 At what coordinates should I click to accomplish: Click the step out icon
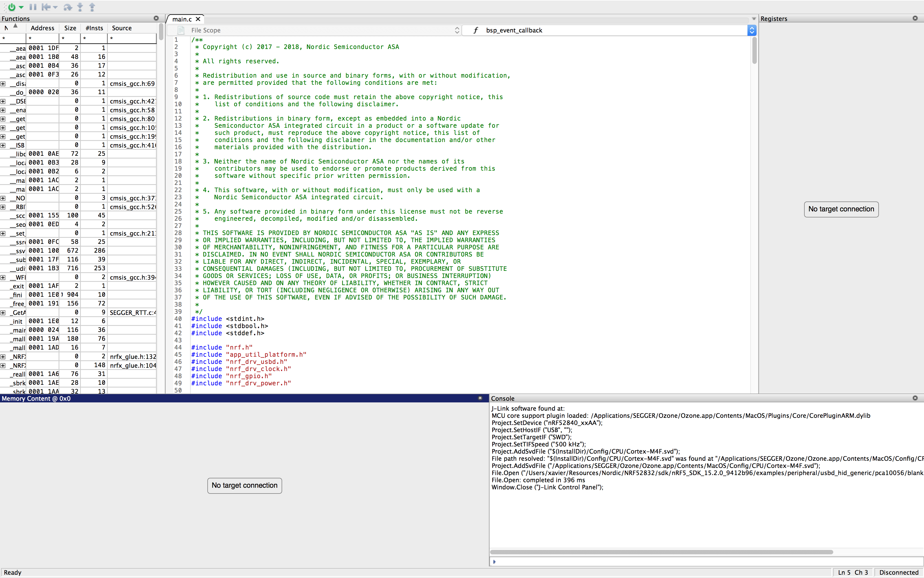tap(92, 7)
